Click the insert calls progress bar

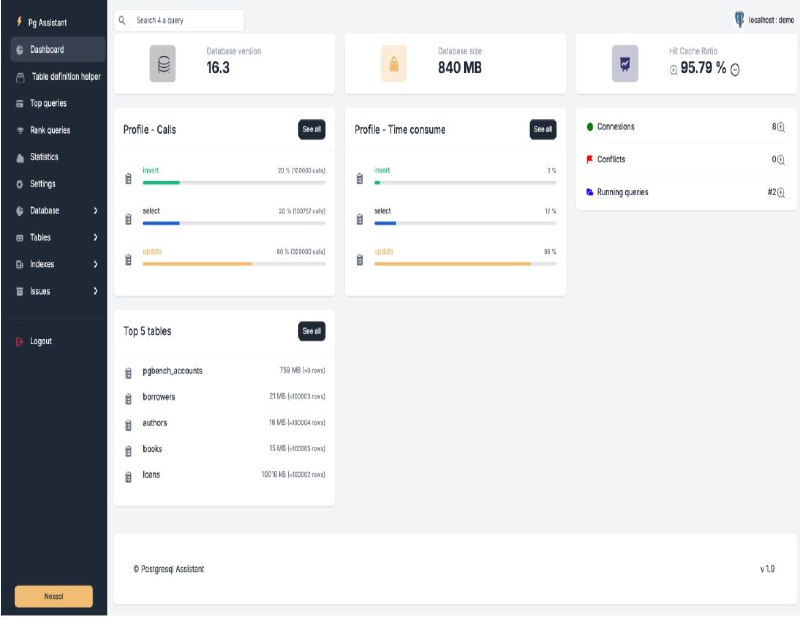234,183
